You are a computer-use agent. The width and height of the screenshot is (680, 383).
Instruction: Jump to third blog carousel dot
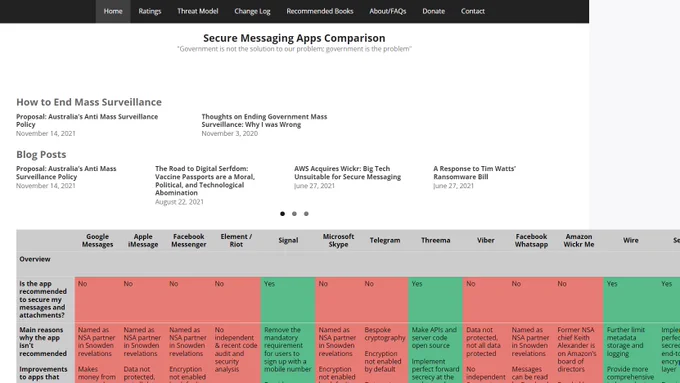click(x=306, y=213)
